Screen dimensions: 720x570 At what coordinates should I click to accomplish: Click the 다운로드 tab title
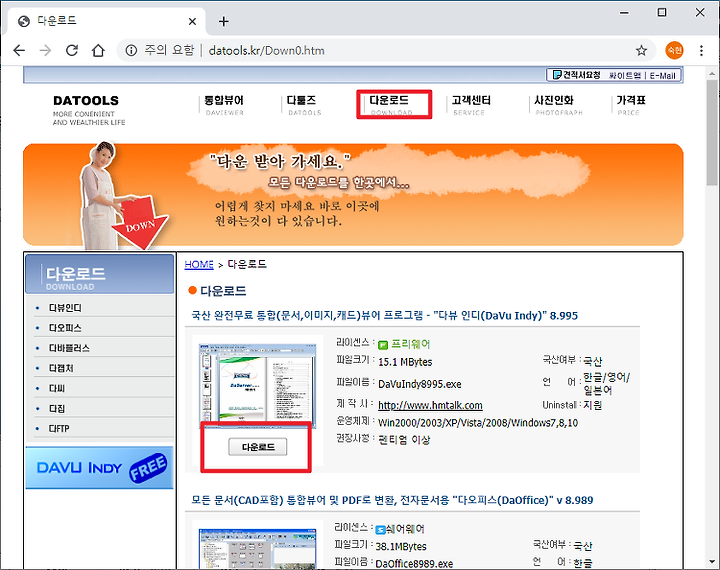click(57, 21)
